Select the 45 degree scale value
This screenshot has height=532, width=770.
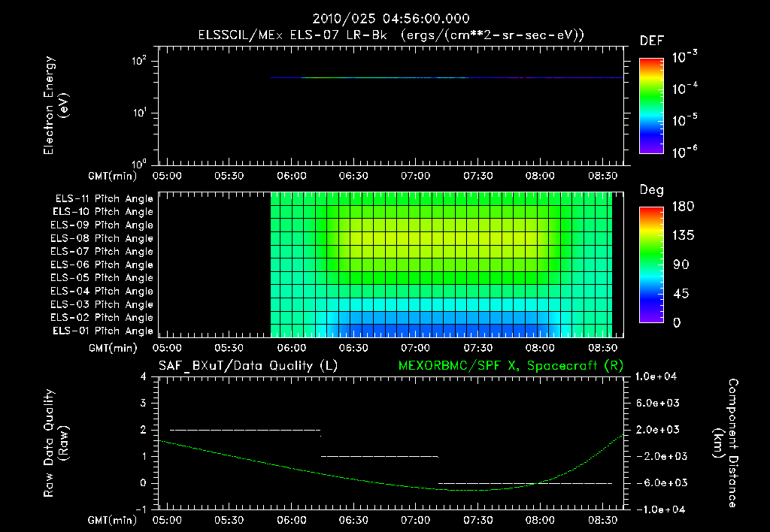point(681,294)
